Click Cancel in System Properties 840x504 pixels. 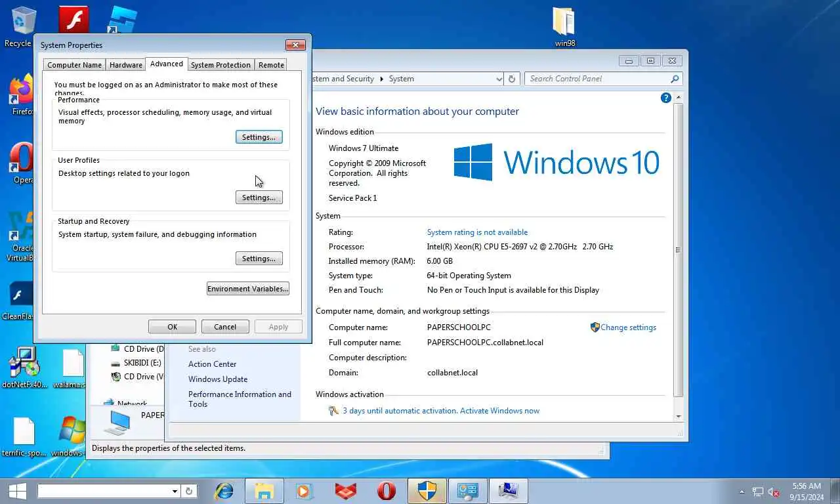click(x=225, y=327)
